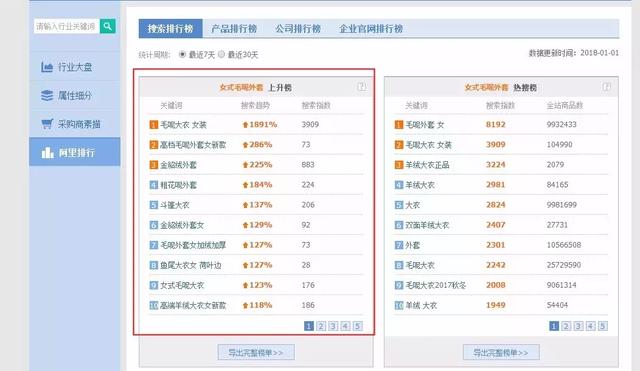Image resolution: width=640 pixels, height=371 pixels.
Task: Click keyword 大衣 ranked 5 in 热搜榜
Action: pyautogui.click(x=413, y=205)
